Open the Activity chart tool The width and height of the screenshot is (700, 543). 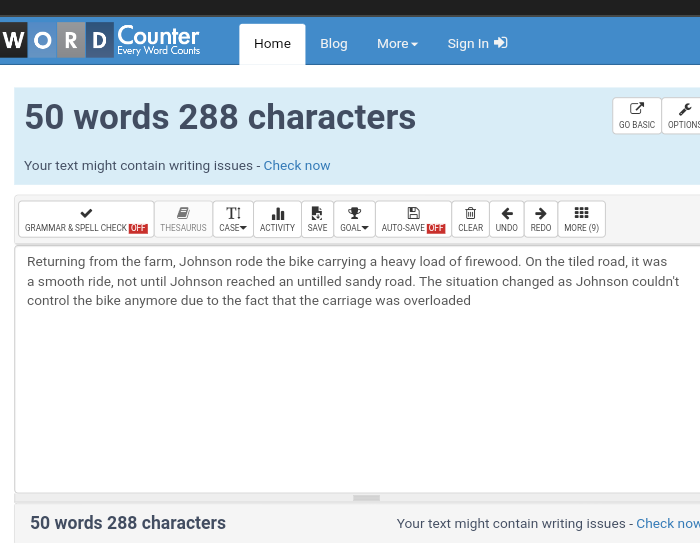(x=277, y=219)
